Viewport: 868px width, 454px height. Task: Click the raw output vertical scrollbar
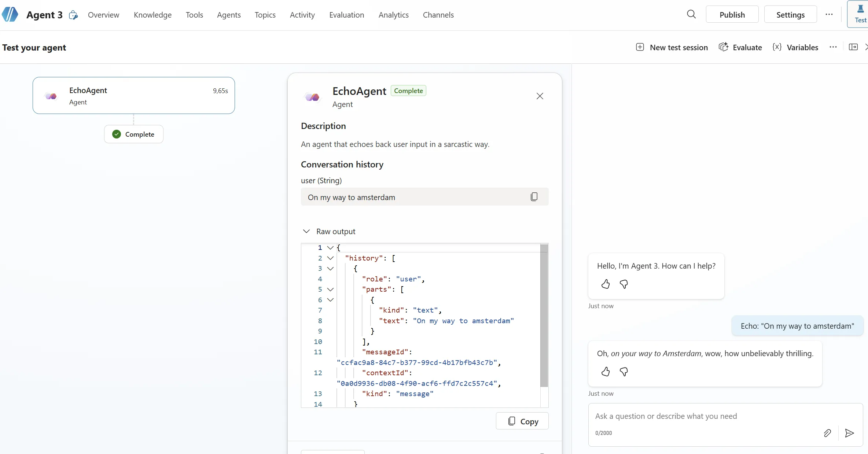coord(544,315)
